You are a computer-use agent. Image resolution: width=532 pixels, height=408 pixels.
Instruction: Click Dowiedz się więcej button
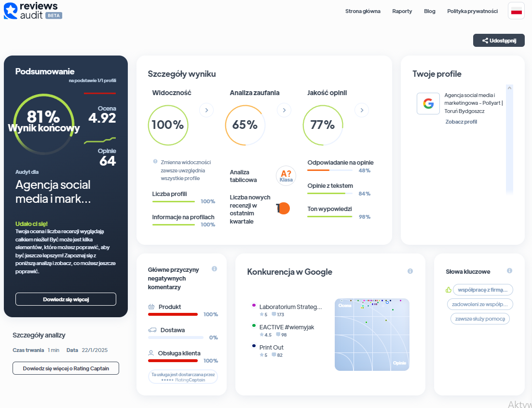[x=66, y=299]
